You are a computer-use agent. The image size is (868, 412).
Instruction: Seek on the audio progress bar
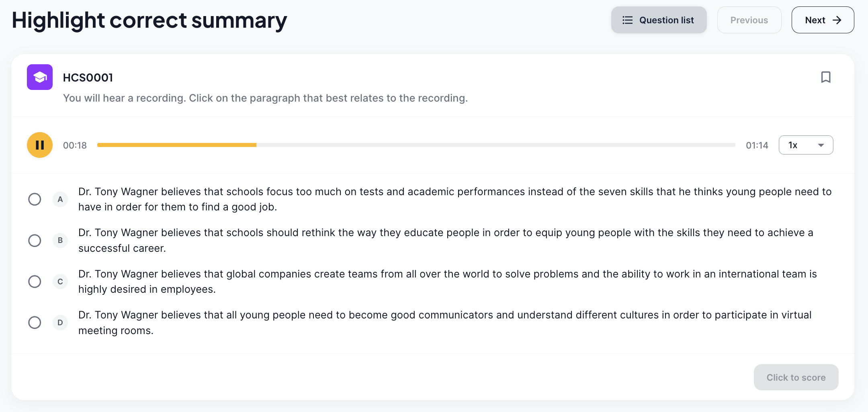[416, 145]
